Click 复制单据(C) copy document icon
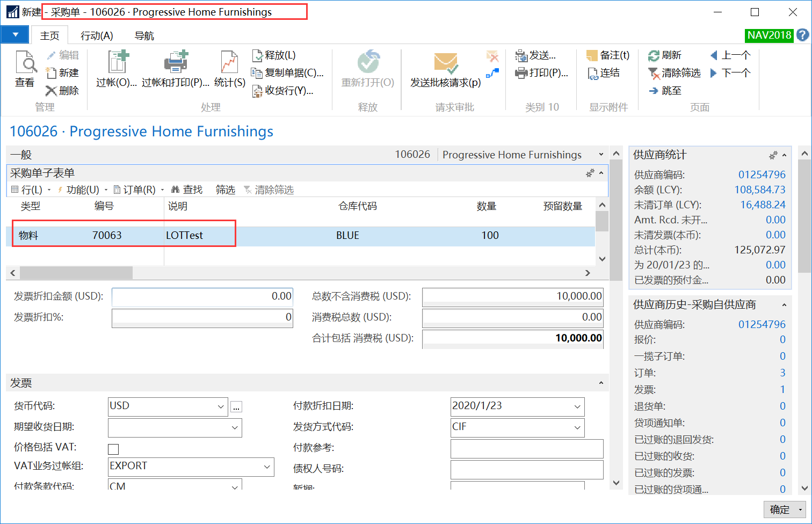812x524 pixels. tap(257, 73)
